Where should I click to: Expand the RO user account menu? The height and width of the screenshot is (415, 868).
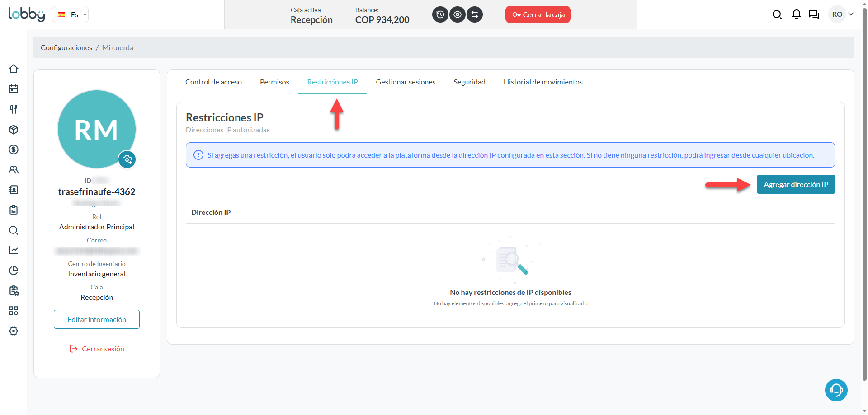coord(842,14)
